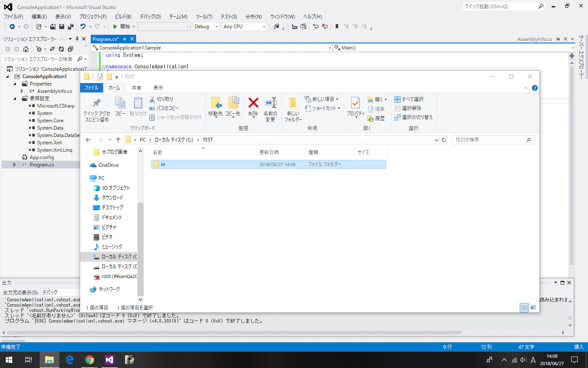Click the New Project toolbar icon
The height and width of the screenshot is (368, 588).
tap(38, 27)
